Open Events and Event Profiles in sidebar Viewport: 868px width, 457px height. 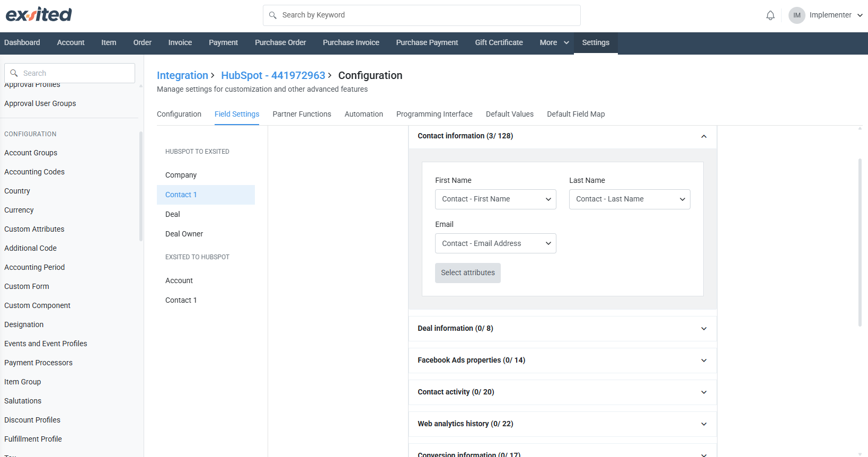coord(46,344)
